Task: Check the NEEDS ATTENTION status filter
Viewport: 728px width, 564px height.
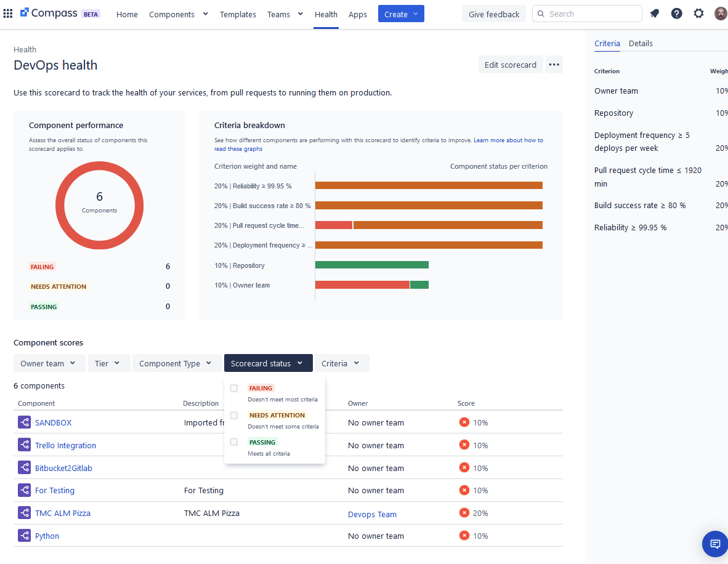Action: coord(233,415)
